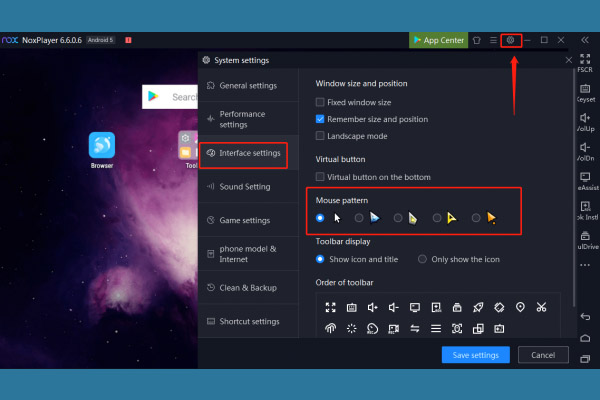Click the keyboard icon in Order of toolbar
Screen dimensions: 600x400
(352, 307)
